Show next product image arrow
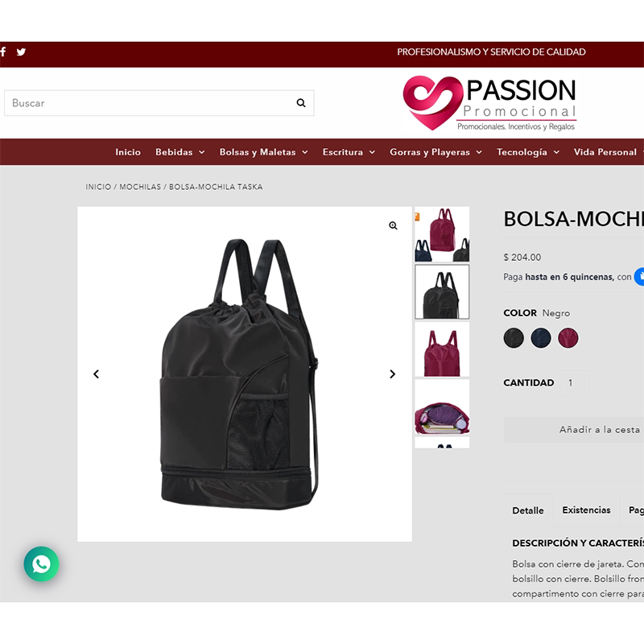644x644 pixels. pos(393,374)
